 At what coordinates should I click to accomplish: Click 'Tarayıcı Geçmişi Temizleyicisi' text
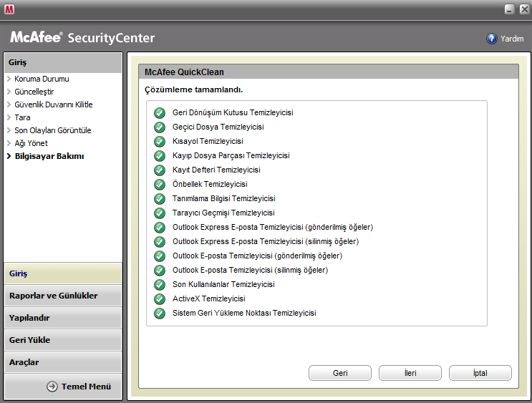(223, 213)
